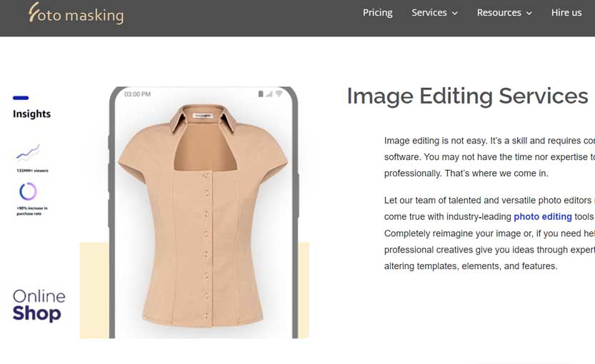
Task: Go to the Hire us page
Action: (566, 13)
